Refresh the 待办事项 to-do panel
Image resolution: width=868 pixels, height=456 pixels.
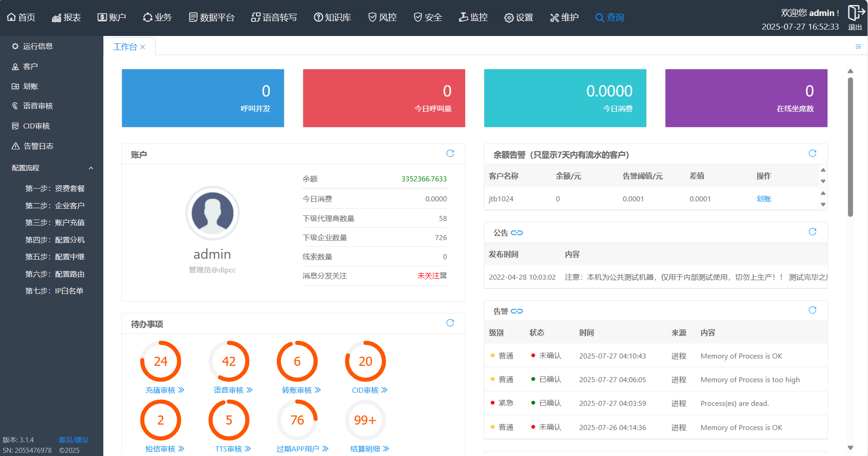[450, 323]
